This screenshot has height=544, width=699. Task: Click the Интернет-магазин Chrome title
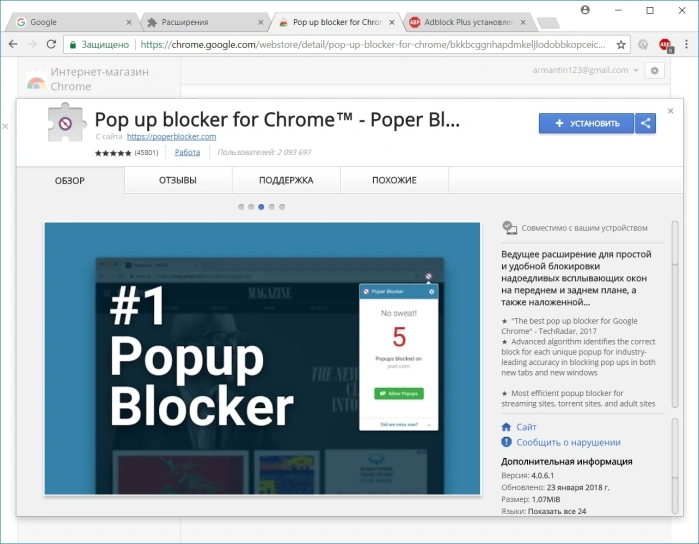(99, 79)
